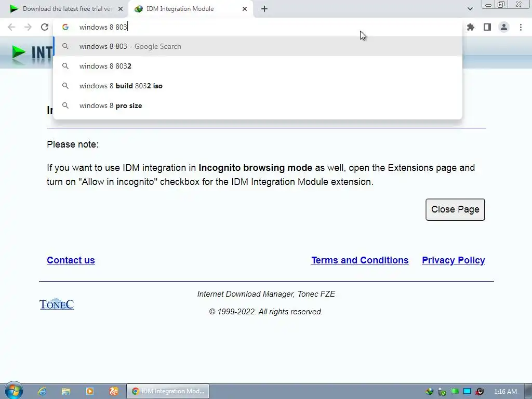Click the 1:16 AM clock
The width and height of the screenshot is (532, 399).
pos(505,392)
